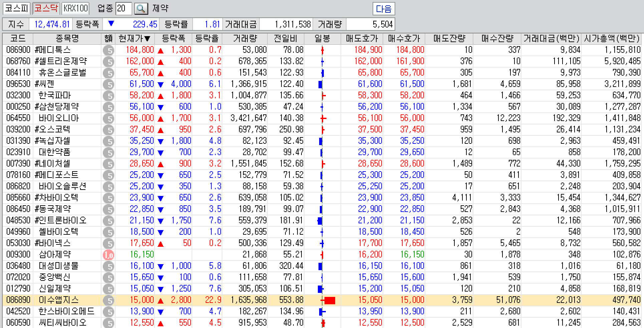Sort by the 현재가 column header

(135, 38)
